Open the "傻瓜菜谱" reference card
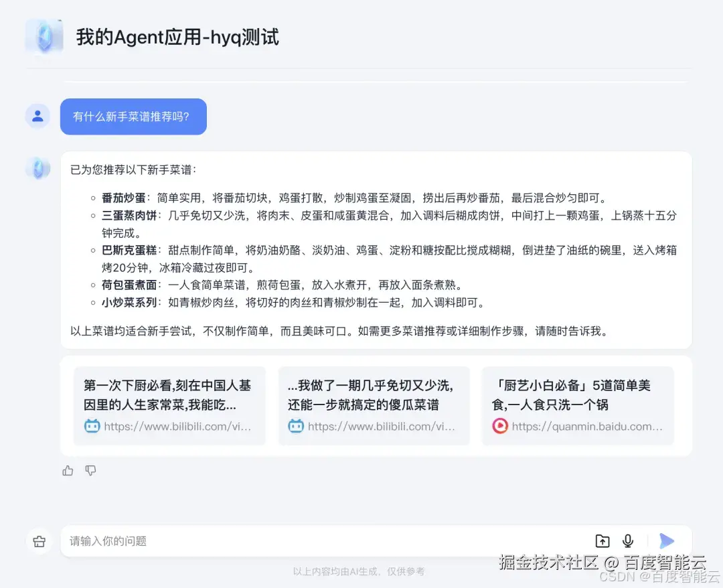723x588 pixels. [x=374, y=405]
